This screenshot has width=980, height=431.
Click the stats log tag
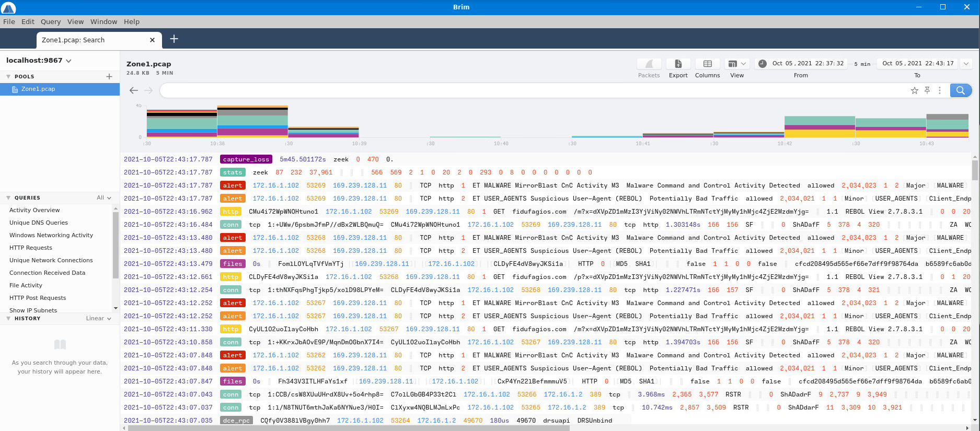[233, 172]
